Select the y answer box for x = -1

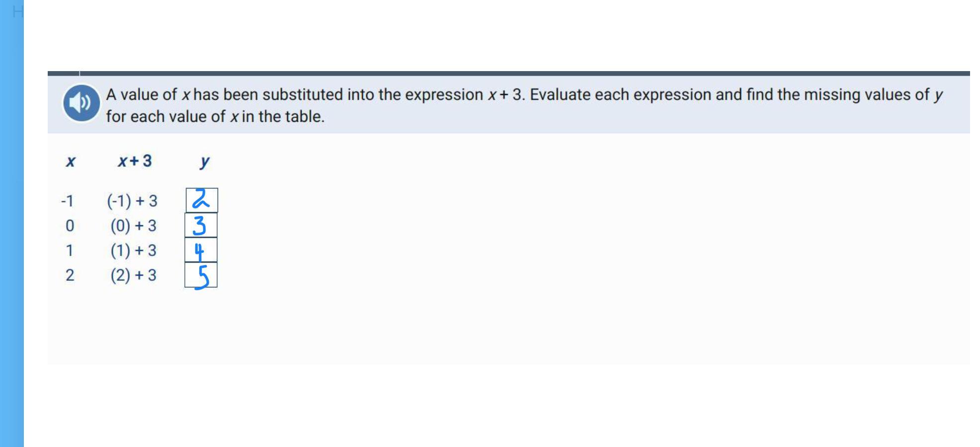[x=202, y=200]
